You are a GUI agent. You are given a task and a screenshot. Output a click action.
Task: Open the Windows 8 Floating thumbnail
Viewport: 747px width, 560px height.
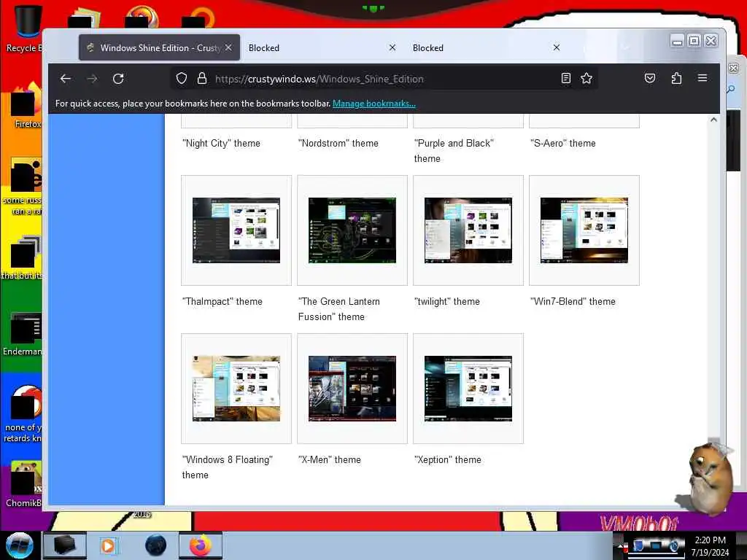pyautogui.click(x=236, y=389)
